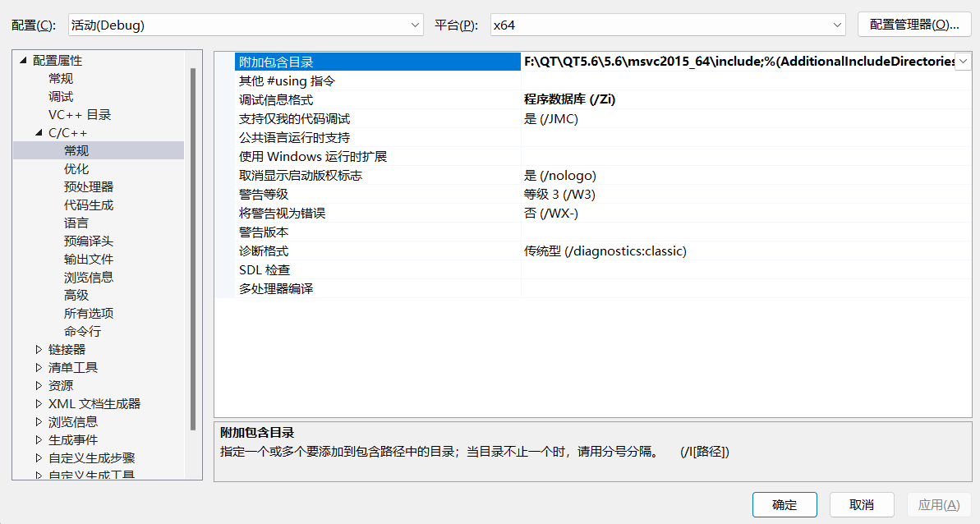The image size is (980, 524).
Task: Expand the 清单工具 tree node
Action: pos(39,368)
